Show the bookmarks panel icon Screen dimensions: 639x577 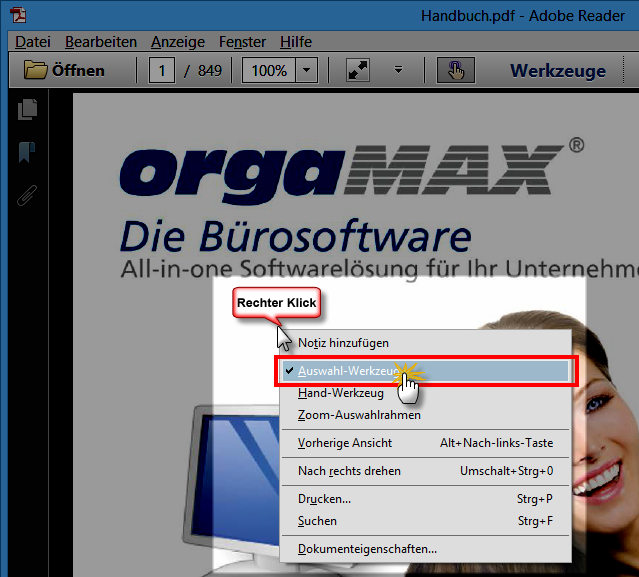click(x=26, y=152)
